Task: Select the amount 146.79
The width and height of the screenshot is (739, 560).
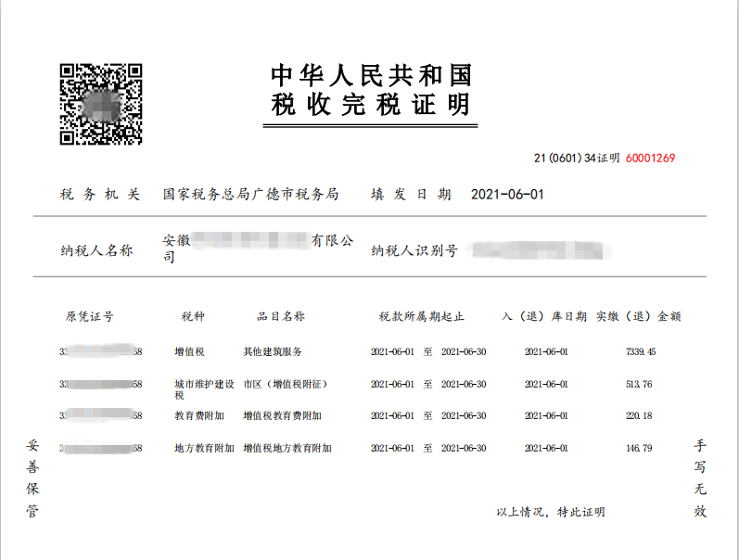Action: click(639, 449)
